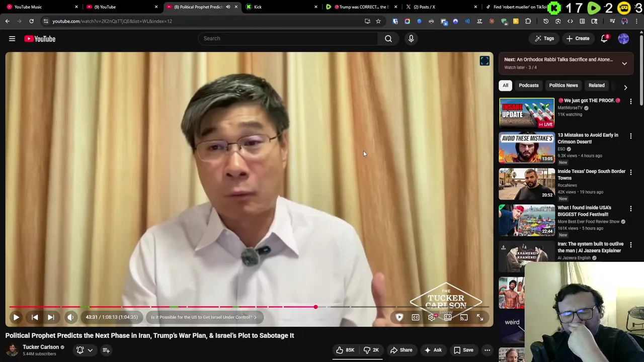
Task: Go to the YouTube home logo
Action: click(x=40, y=39)
